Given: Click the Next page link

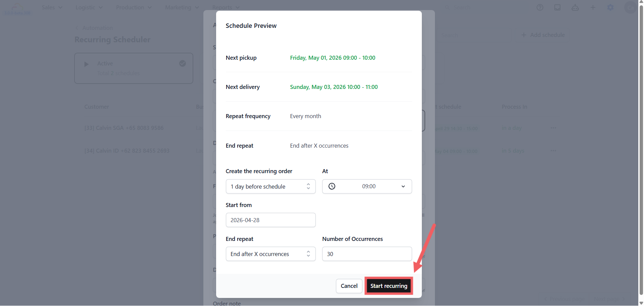Looking at the screenshot, I should click(x=609, y=299).
